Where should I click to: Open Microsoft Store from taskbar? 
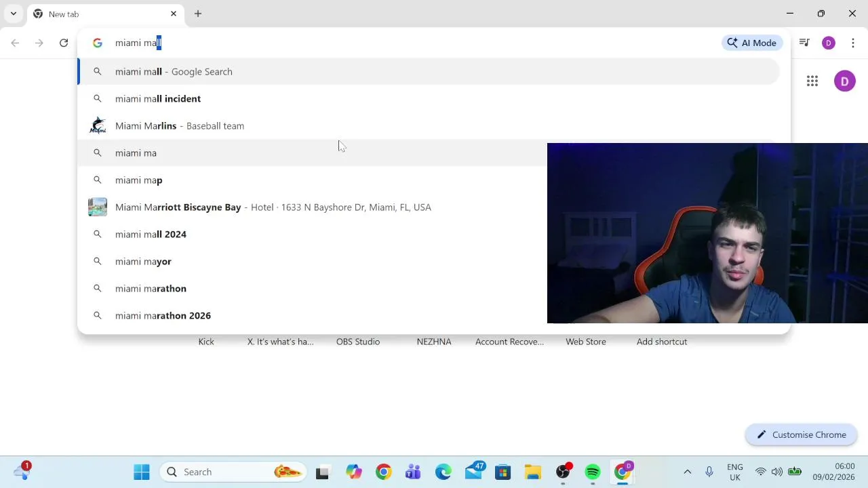click(502, 472)
